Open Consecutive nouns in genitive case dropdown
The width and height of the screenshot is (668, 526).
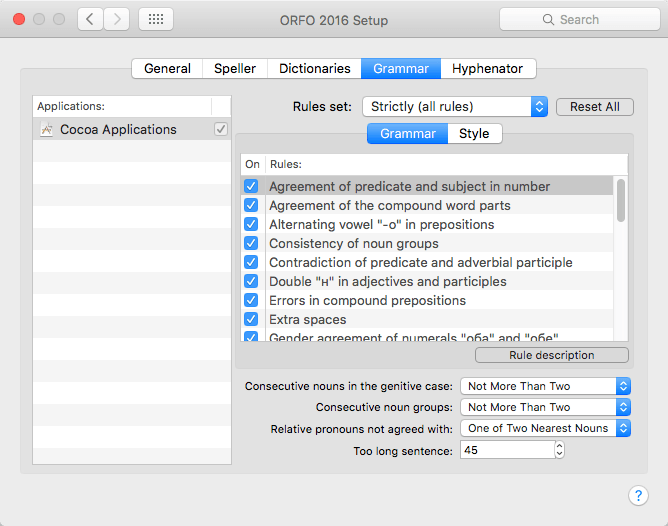point(545,386)
